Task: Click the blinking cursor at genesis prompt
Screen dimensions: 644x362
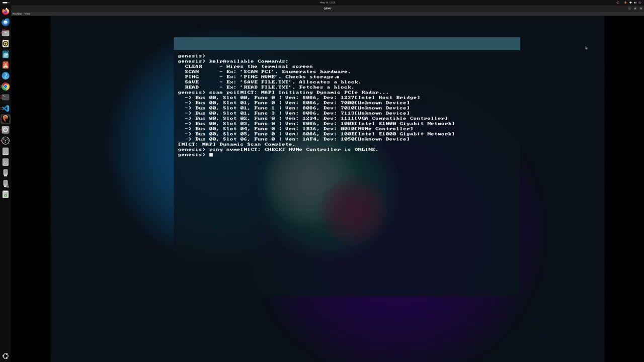Action: [211, 155]
